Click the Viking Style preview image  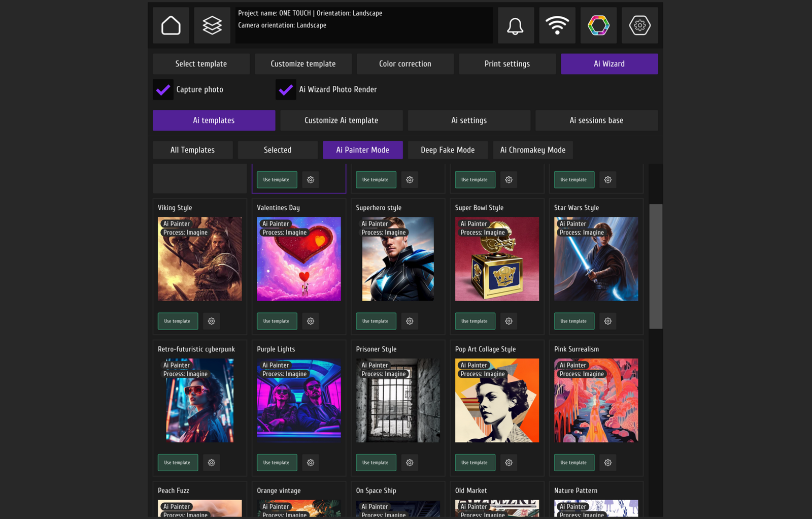200,259
